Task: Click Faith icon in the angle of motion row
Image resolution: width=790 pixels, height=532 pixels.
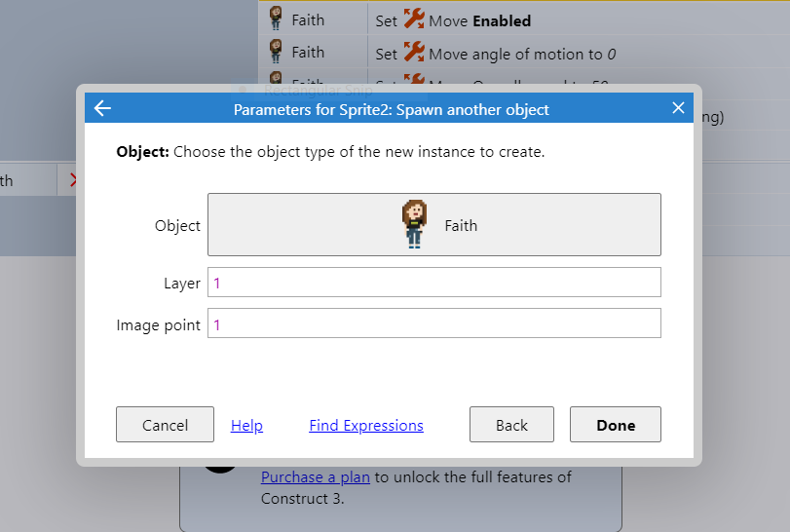Action: click(x=276, y=52)
